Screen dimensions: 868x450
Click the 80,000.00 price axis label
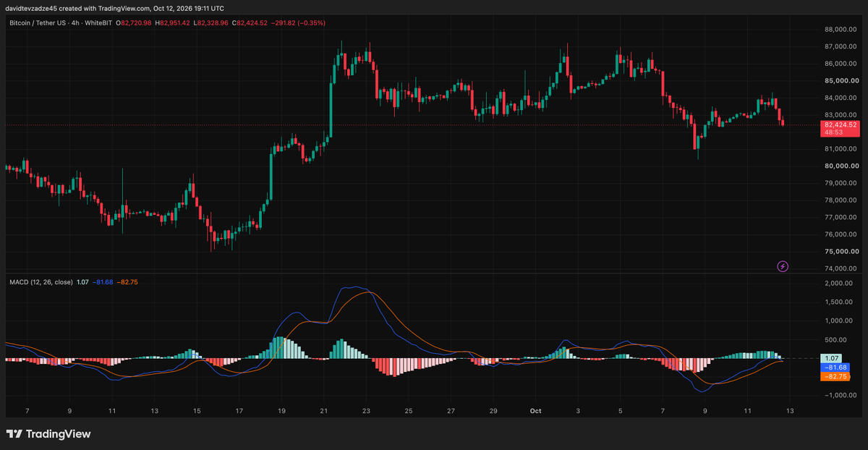[841, 166]
